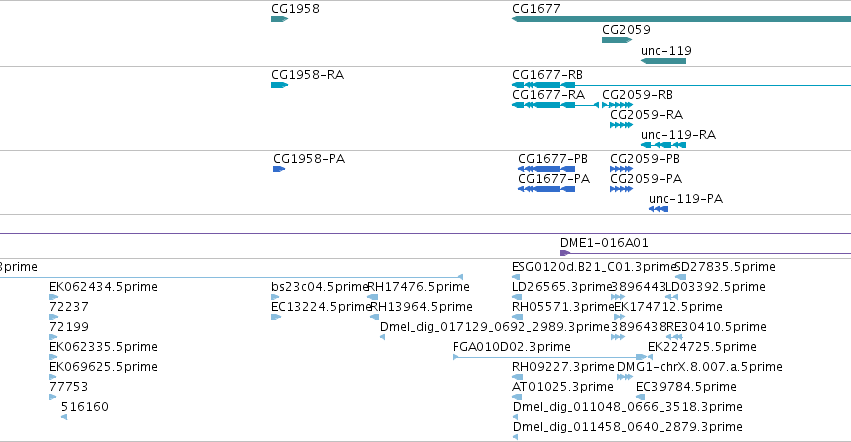Click the 72199 EST arrow glyph

pos(53,337)
